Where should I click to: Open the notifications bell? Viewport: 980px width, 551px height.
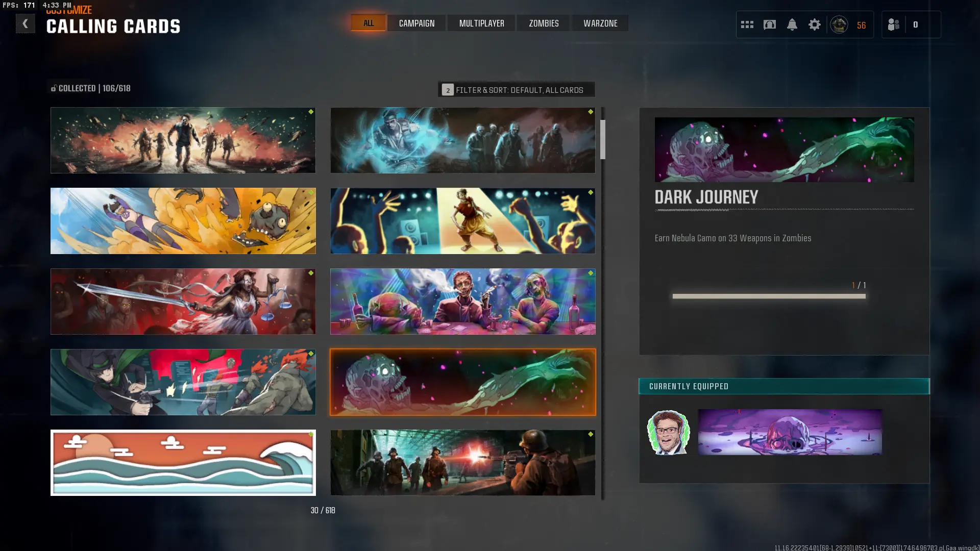[792, 24]
